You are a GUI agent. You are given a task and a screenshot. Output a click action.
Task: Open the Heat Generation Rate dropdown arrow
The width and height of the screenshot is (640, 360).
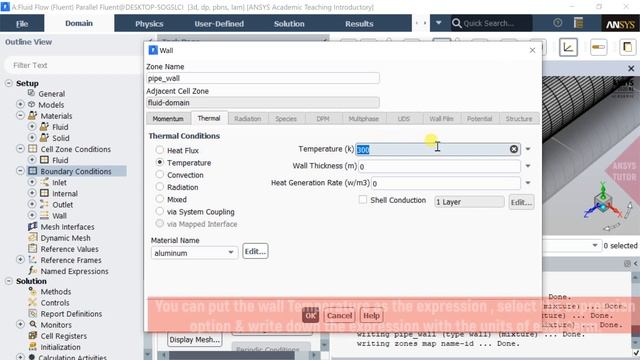coord(528,183)
